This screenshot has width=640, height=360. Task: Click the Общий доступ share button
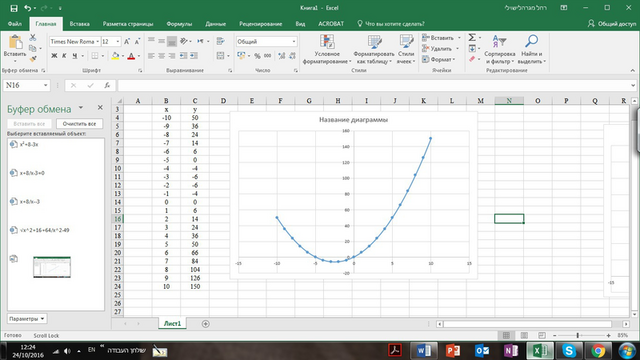pyautogui.click(x=612, y=24)
